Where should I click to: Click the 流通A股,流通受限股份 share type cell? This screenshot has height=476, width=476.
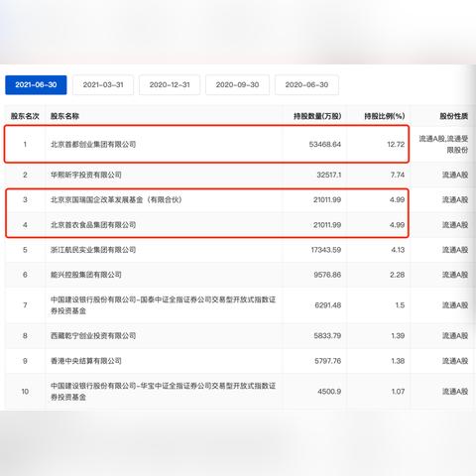coord(443,145)
